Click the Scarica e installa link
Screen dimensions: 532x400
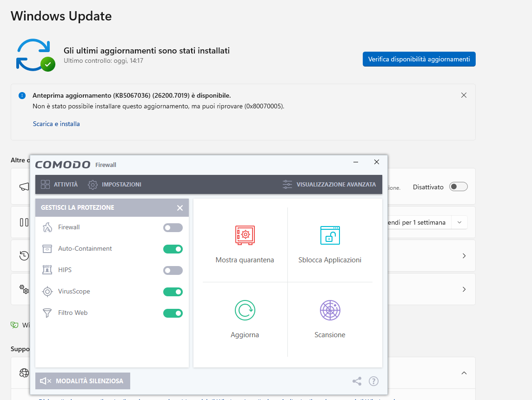(x=56, y=124)
